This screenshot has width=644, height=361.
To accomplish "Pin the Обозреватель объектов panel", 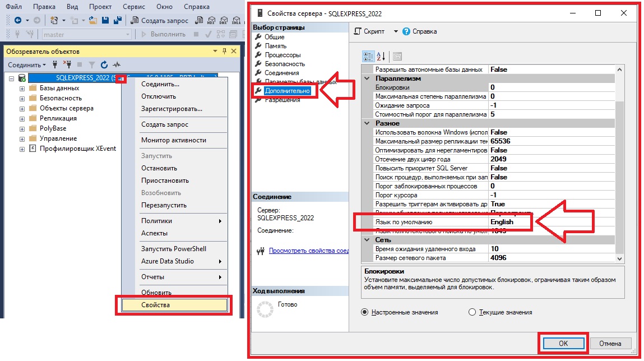I will pyautogui.click(x=224, y=51).
